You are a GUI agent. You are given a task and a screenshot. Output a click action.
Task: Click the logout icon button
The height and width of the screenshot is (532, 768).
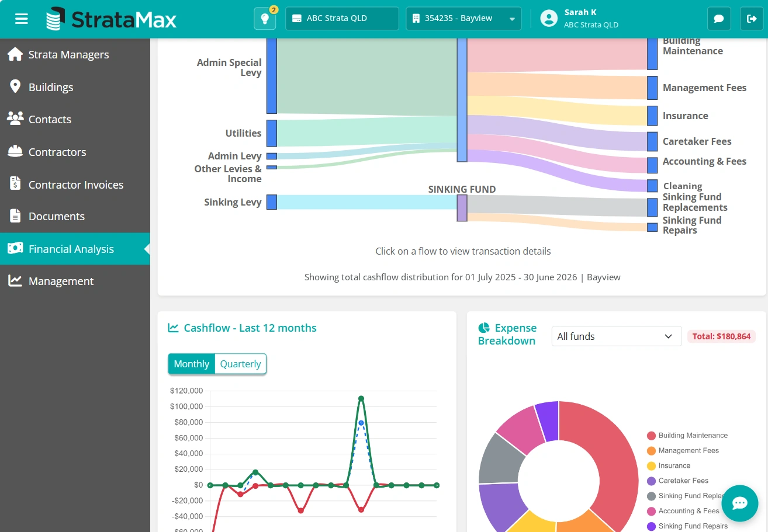pos(752,19)
